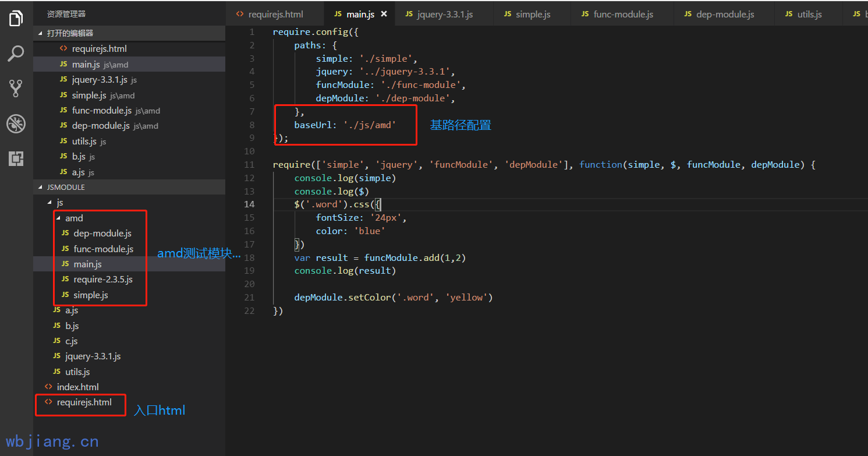Select dep-module.js in the amd folder

point(102,234)
